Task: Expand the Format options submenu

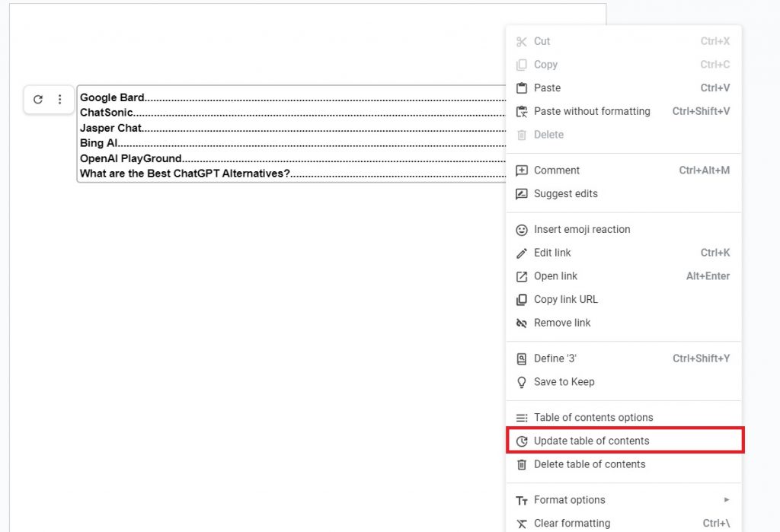Action: [571, 500]
